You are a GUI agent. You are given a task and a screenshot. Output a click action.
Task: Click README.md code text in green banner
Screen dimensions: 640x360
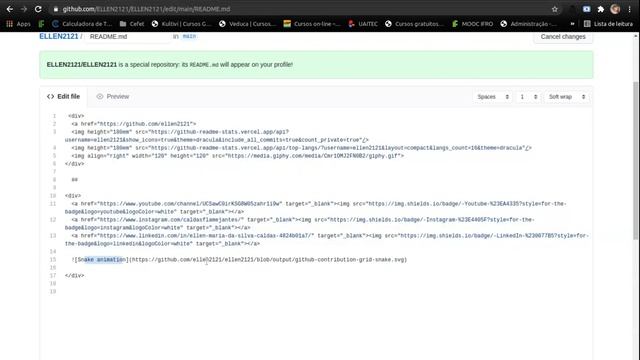[204, 65]
